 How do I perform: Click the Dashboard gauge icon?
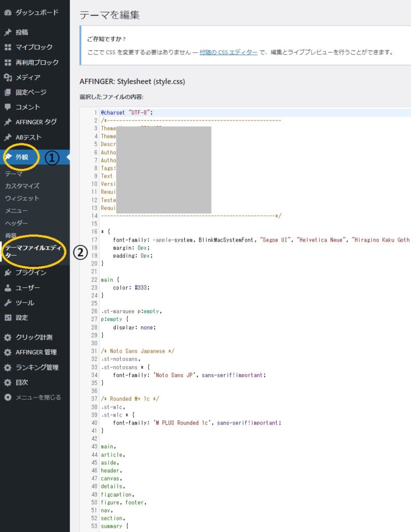8,12
